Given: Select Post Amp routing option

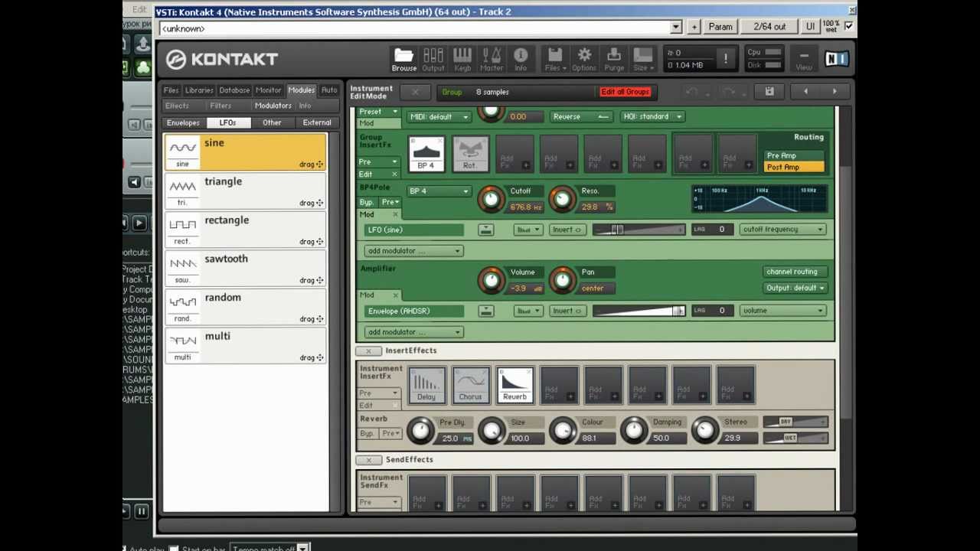Looking at the screenshot, I should (795, 167).
